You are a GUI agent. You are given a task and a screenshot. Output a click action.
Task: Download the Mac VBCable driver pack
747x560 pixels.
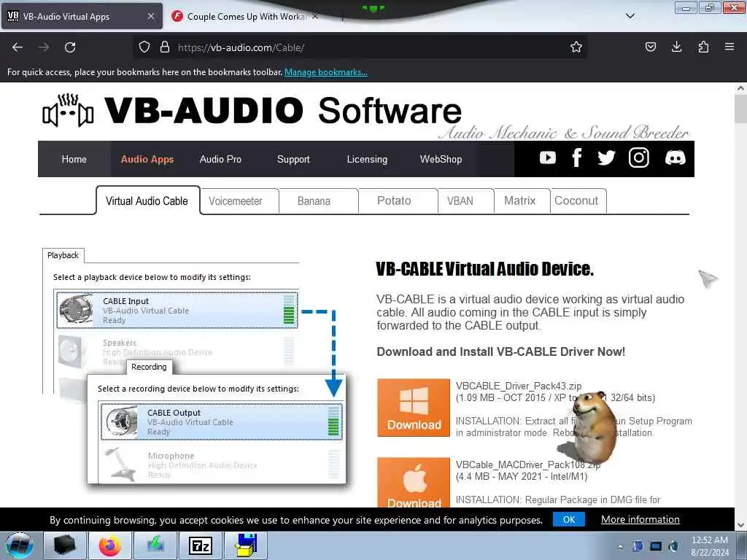414,483
